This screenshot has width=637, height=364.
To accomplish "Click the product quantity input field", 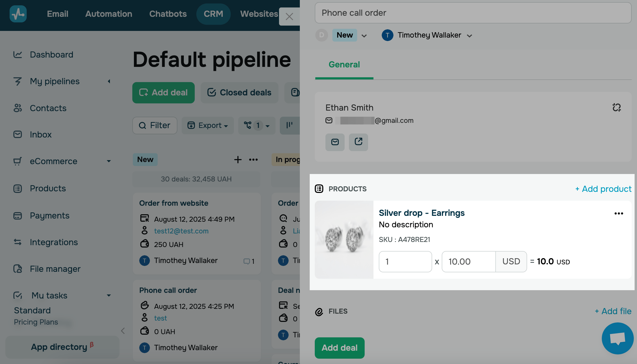I will point(405,262).
